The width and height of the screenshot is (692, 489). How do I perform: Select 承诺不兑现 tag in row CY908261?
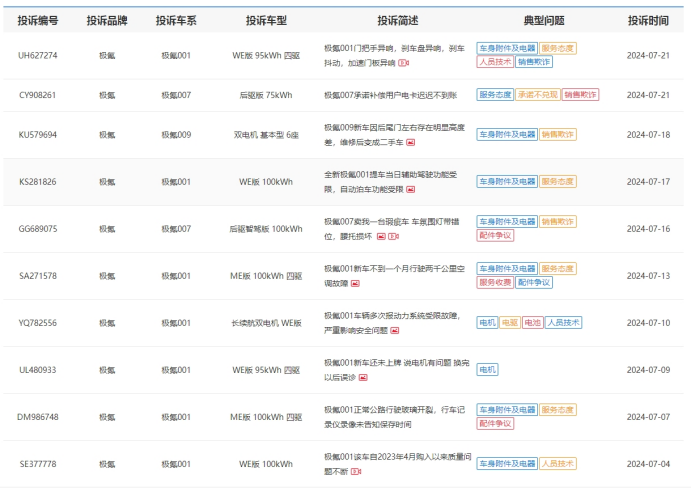click(538, 94)
